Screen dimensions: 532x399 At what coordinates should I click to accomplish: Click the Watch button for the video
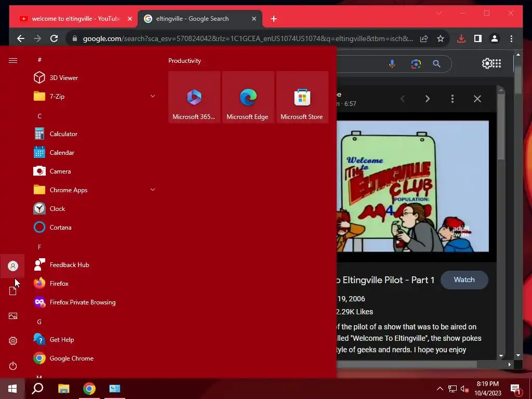(464, 280)
